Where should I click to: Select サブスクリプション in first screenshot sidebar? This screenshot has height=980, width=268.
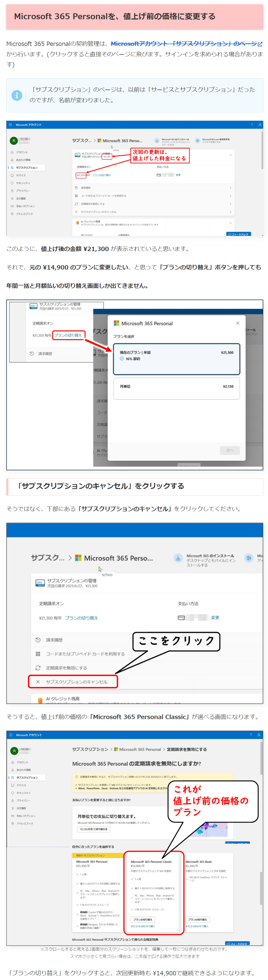coord(26,167)
